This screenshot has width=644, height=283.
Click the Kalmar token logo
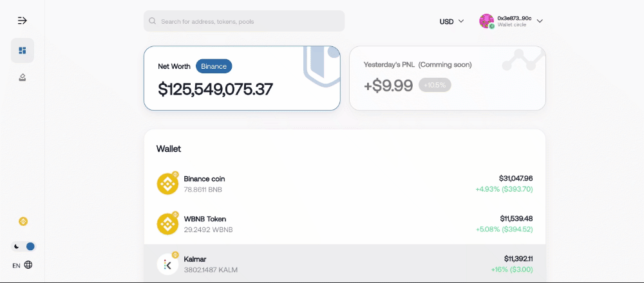pos(167,264)
